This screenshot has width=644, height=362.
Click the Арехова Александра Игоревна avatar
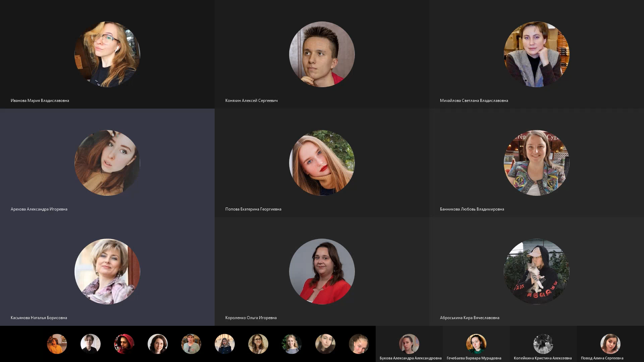click(x=107, y=163)
